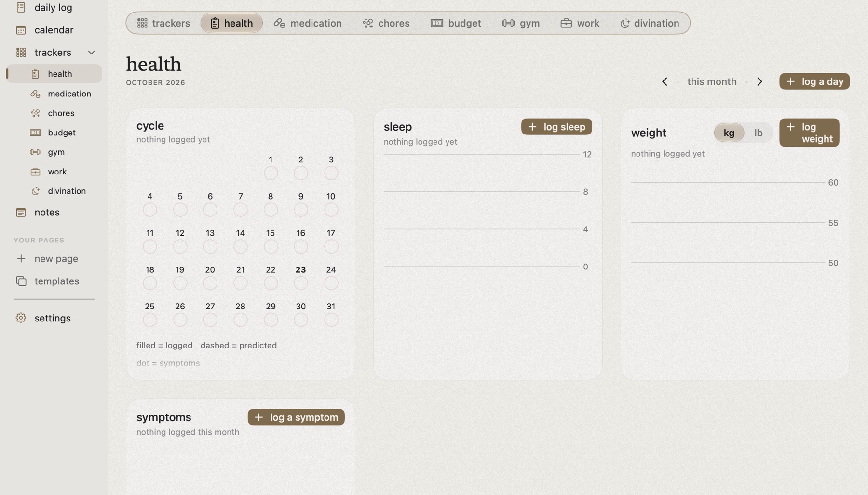Switch weight unit to lb
The image size is (868, 495).
pyautogui.click(x=759, y=133)
